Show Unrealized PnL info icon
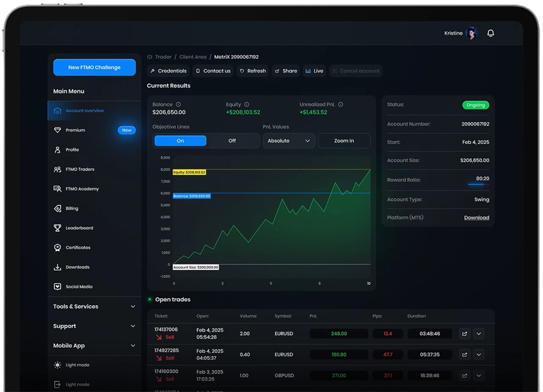 [341, 104]
